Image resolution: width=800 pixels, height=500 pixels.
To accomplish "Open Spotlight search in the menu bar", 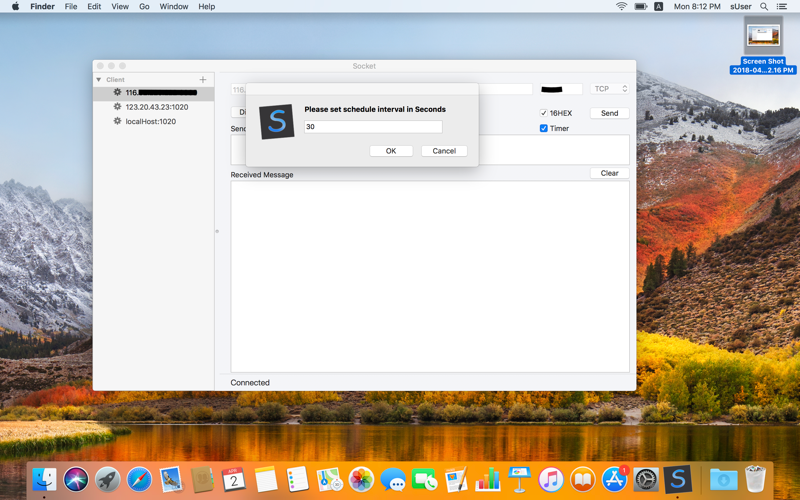I will click(x=764, y=7).
